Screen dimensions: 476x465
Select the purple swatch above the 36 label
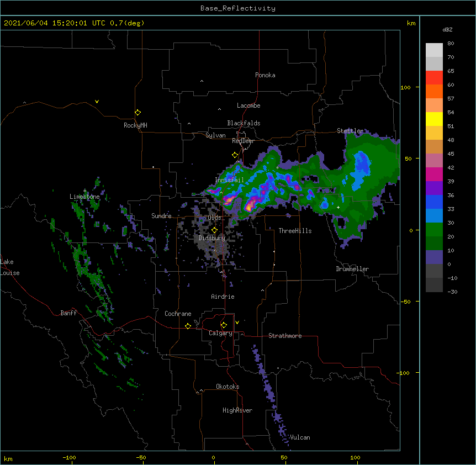click(x=434, y=188)
